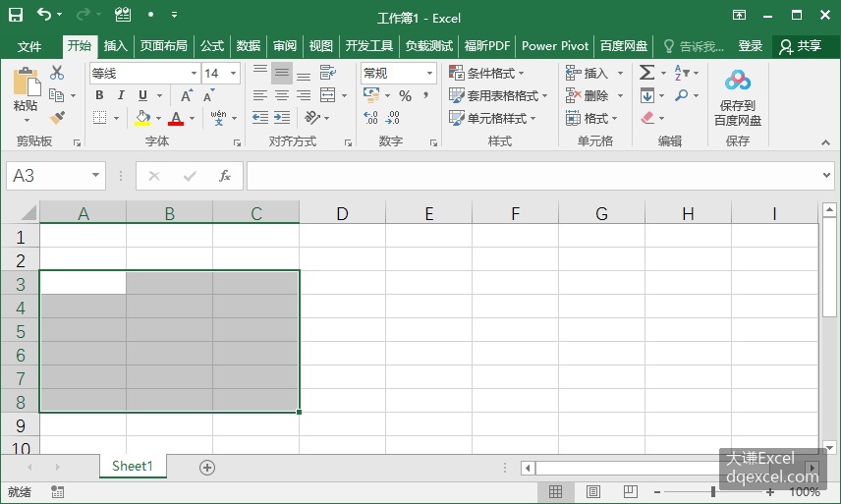This screenshot has height=504, width=841.
Task: Apply cell borders icon
Action: click(x=100, y=118)
